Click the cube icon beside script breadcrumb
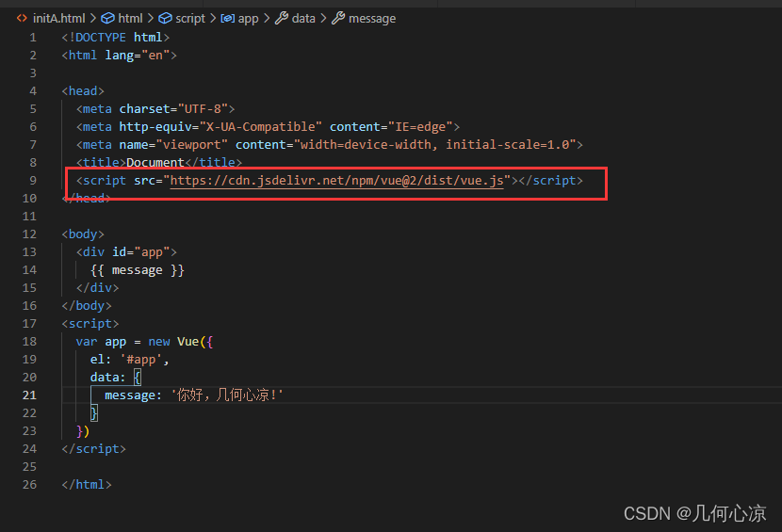782x532 pixels. pyautogui.click(x=165, y=19)
